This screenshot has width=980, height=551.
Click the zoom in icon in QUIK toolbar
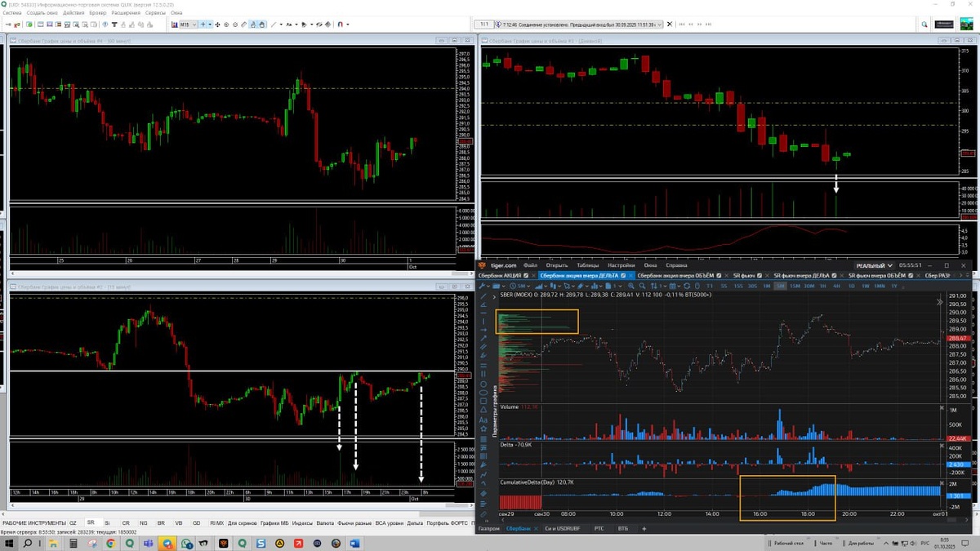(x=226, y=24)
